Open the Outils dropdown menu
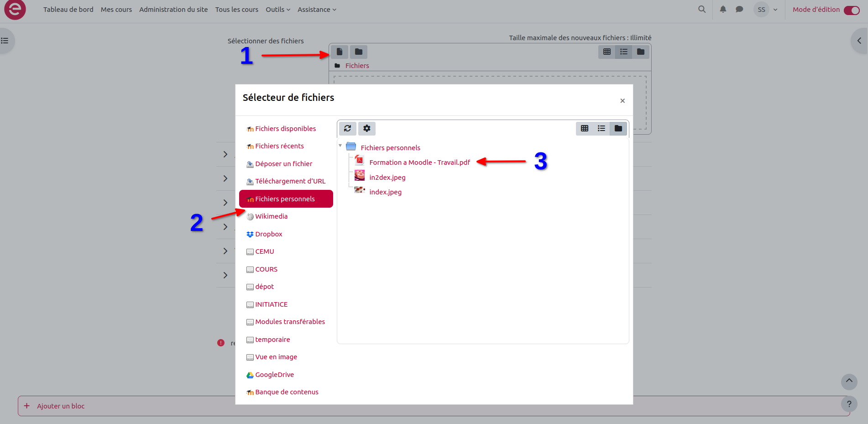 coord(277,10)
